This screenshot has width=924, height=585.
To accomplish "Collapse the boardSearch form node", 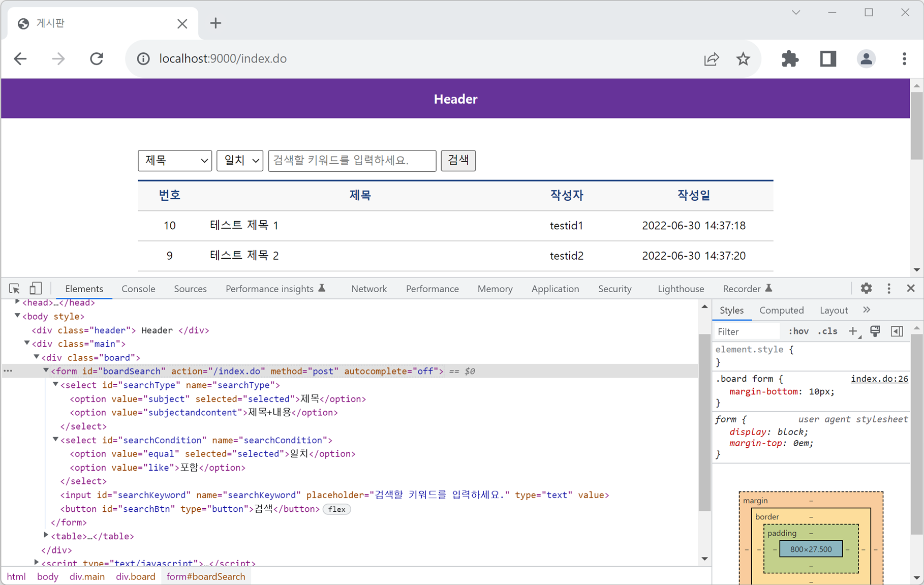I will pos(46,371).
